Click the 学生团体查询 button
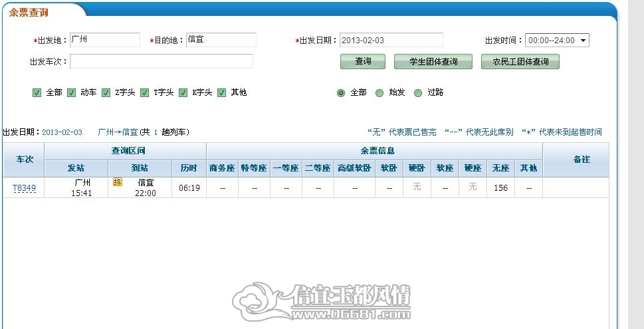 click(x=433, y=62)
